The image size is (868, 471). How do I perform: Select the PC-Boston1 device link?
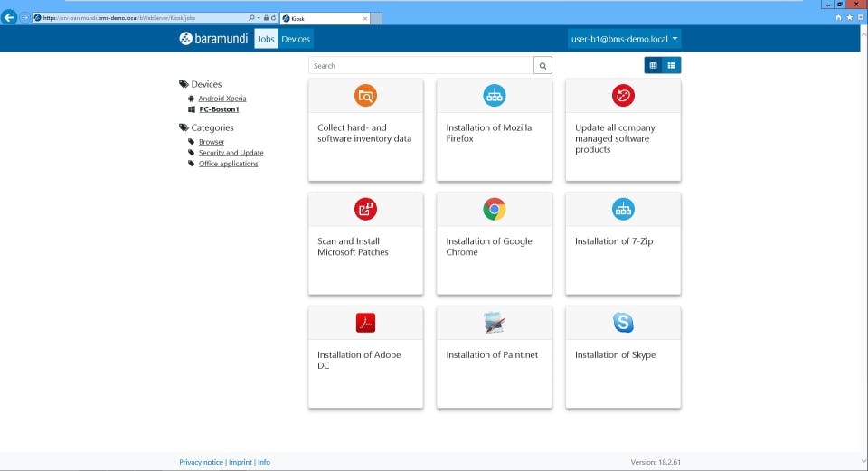coord(219,109)
